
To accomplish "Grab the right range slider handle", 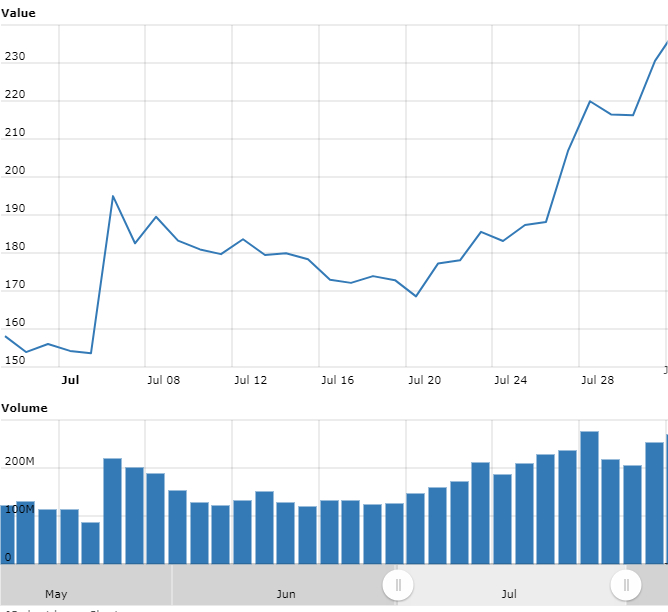I will click(x=626, y=585).
